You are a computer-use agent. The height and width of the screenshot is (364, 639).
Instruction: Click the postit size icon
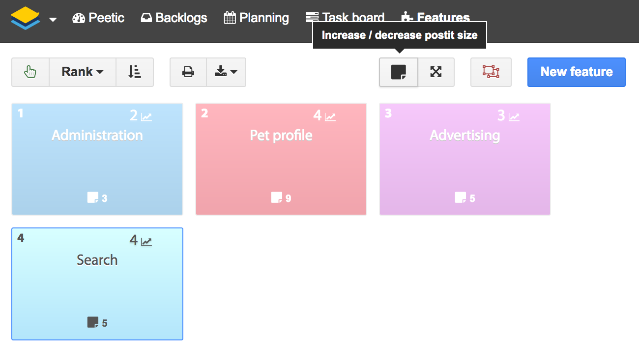(399, 72)
